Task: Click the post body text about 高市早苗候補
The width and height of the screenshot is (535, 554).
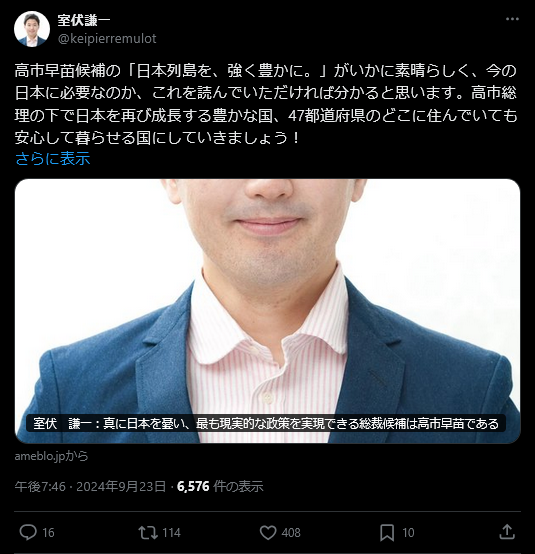Action: coord(266,104)
